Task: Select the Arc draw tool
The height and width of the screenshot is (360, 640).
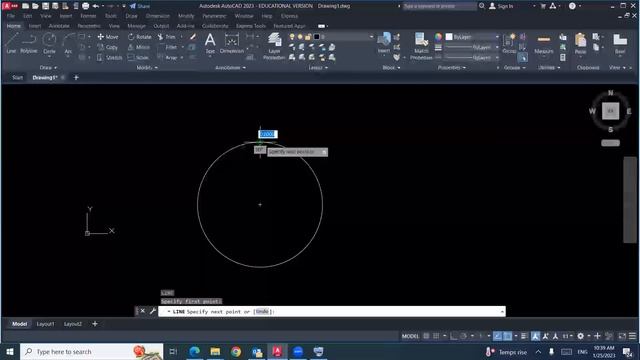Action: coord(68,43)
